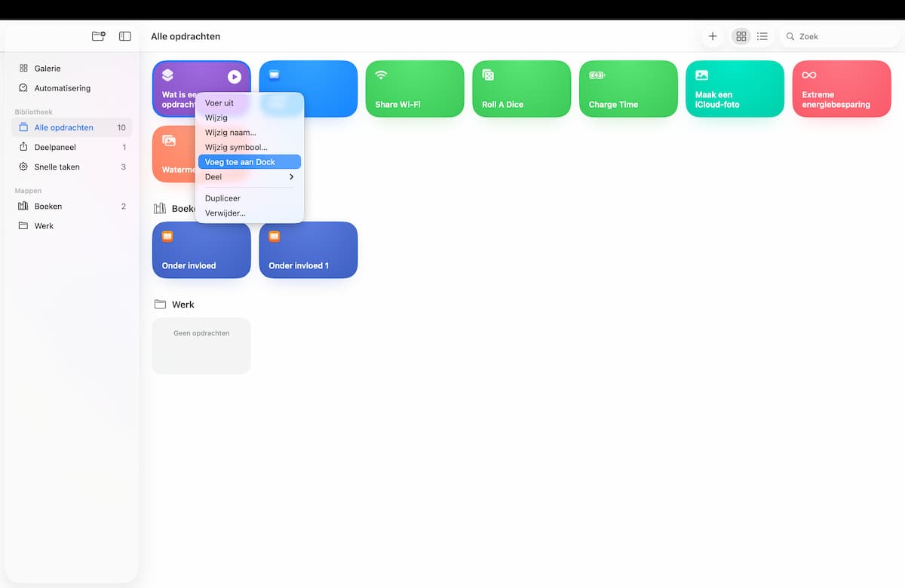Screen dimensions: 905x588
Task: Open the Share Wi-Fi shortcut tile
Action: click(x=415, y=89)
